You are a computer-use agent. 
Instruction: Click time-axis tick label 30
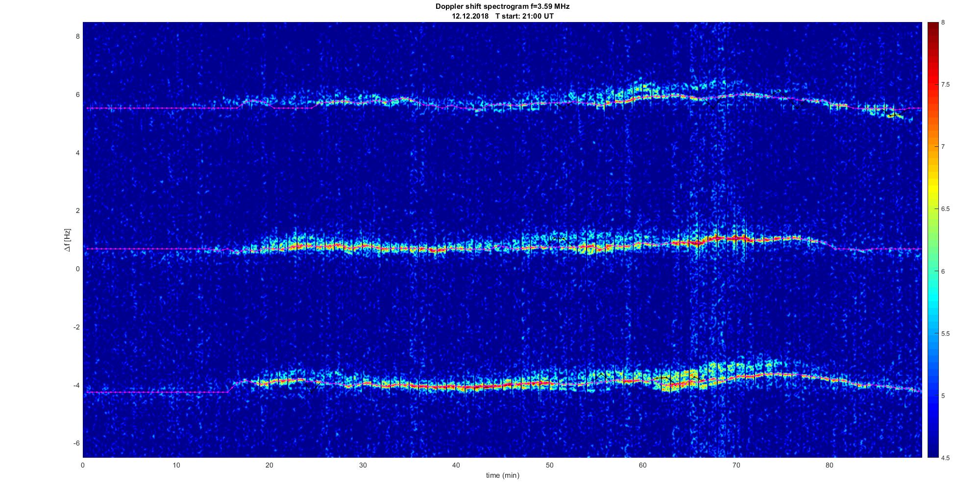coord(363,465)
